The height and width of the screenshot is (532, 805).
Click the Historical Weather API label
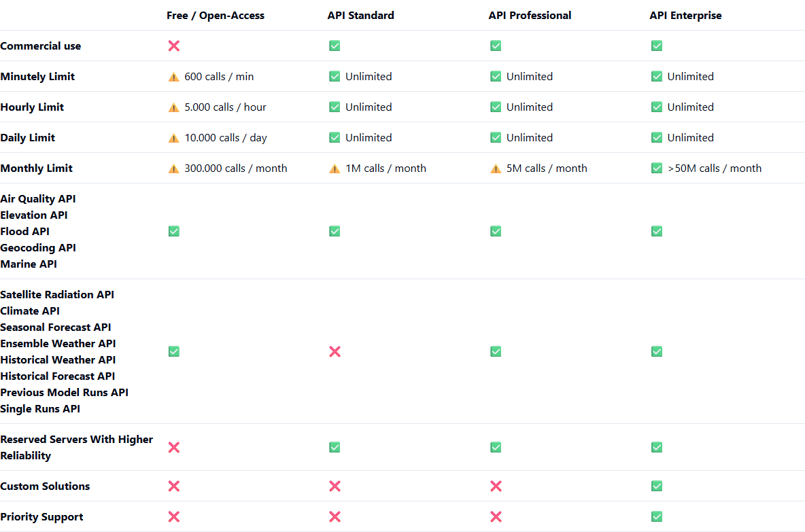point(58,359)
